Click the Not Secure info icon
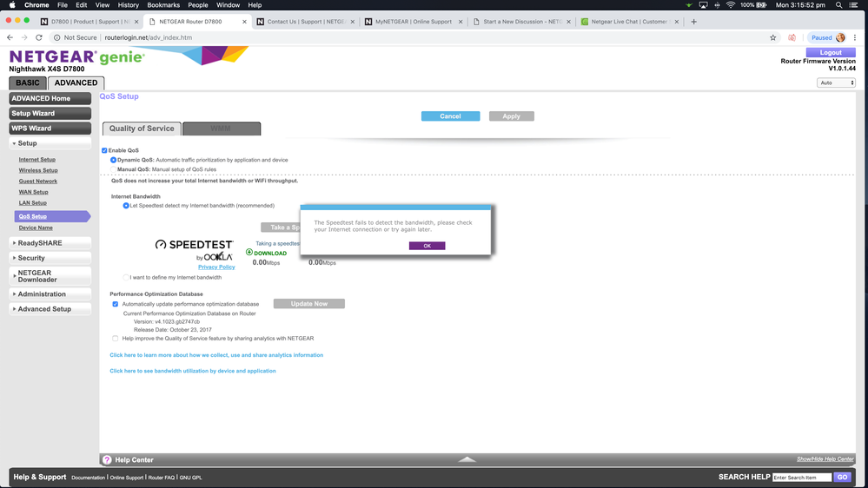 56,37
